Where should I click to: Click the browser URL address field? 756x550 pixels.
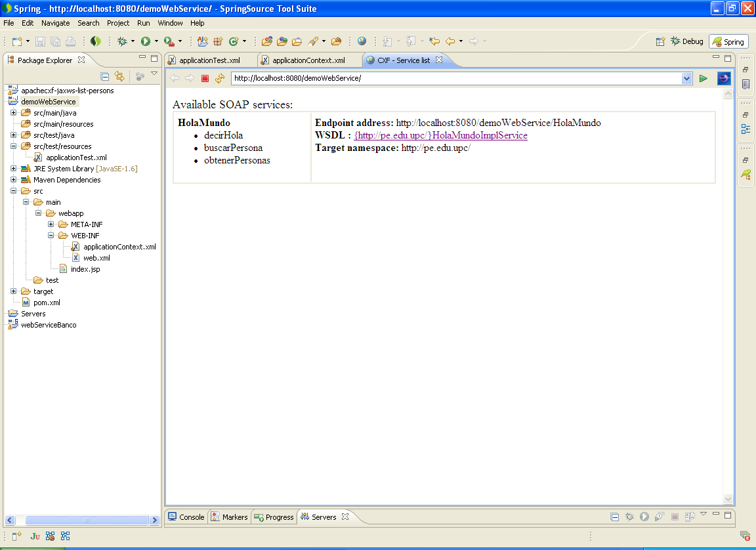coord(456,78)
